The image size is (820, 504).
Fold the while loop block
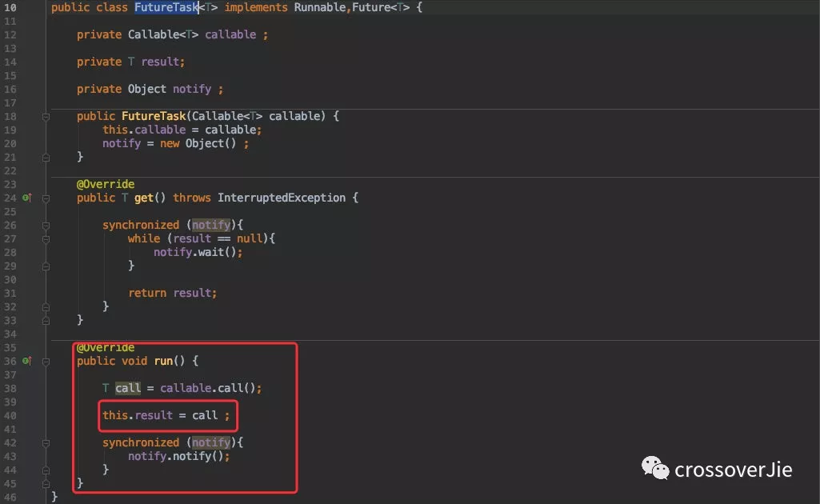(x=46, y=239)
